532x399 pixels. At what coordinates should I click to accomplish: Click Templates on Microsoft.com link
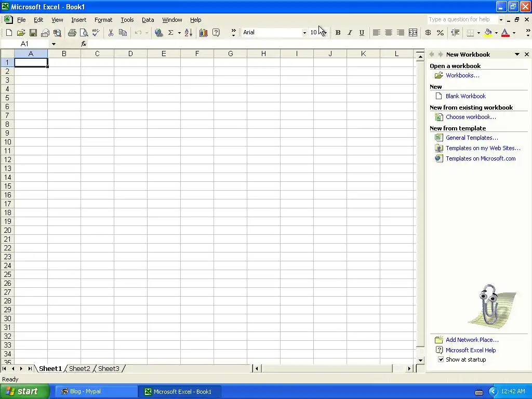(481, 158)
